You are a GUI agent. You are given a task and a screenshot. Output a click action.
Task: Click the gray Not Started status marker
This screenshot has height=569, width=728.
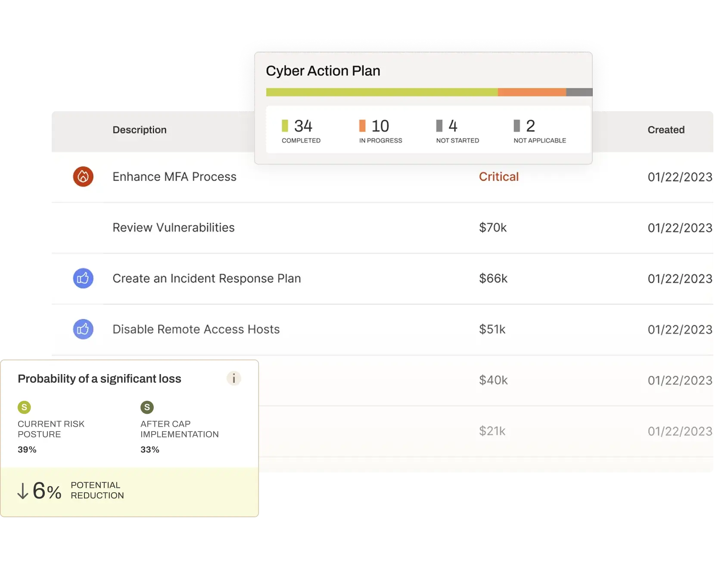439,126
